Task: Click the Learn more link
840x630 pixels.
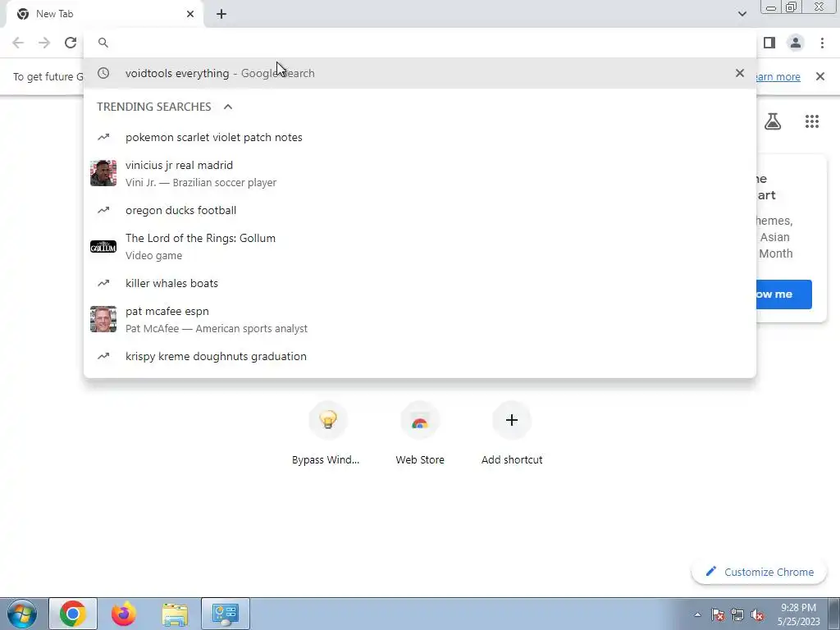Action: (778, 76)
